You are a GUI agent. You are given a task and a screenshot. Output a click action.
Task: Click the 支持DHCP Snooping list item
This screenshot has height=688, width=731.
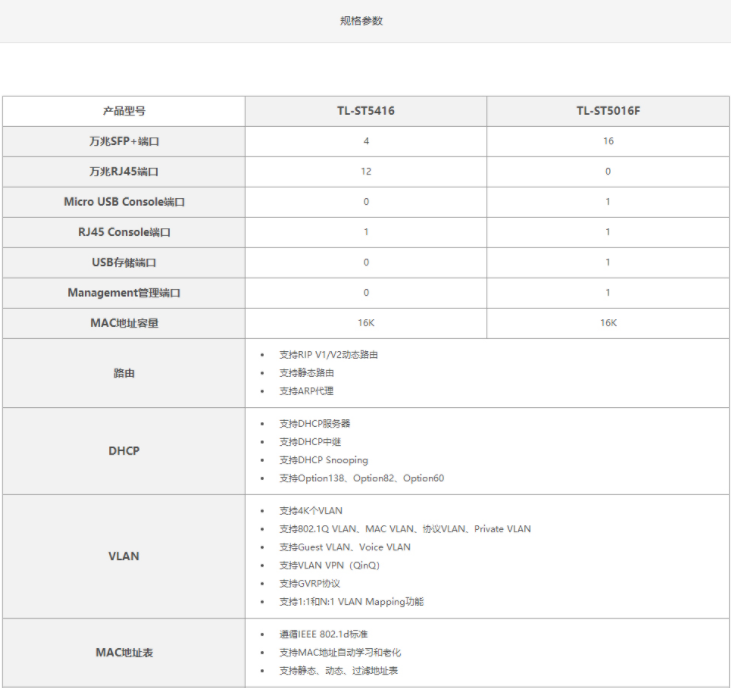click(x=323, y=460)
